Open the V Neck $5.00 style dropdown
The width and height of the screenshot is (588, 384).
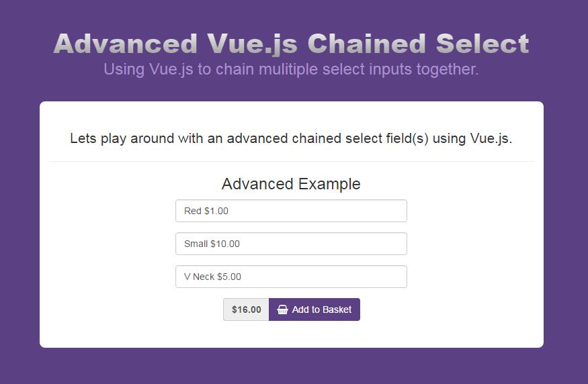[x=291, y=277]
